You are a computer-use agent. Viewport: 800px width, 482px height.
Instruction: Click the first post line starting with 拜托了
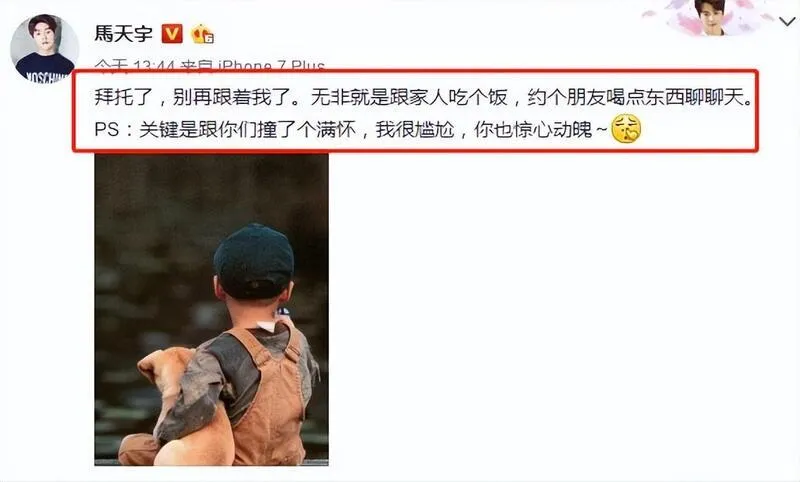(423, 97)
